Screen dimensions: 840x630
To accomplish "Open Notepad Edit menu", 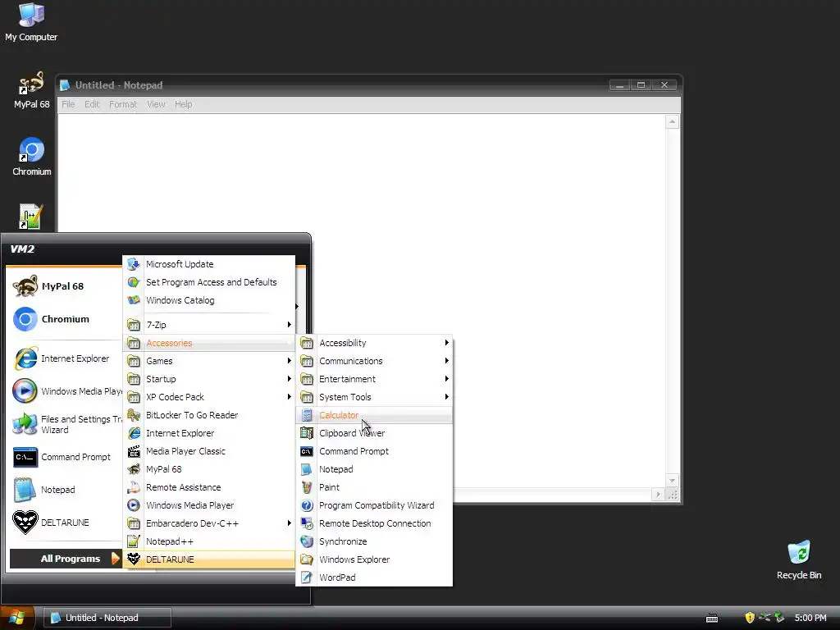I will point(92,104).
